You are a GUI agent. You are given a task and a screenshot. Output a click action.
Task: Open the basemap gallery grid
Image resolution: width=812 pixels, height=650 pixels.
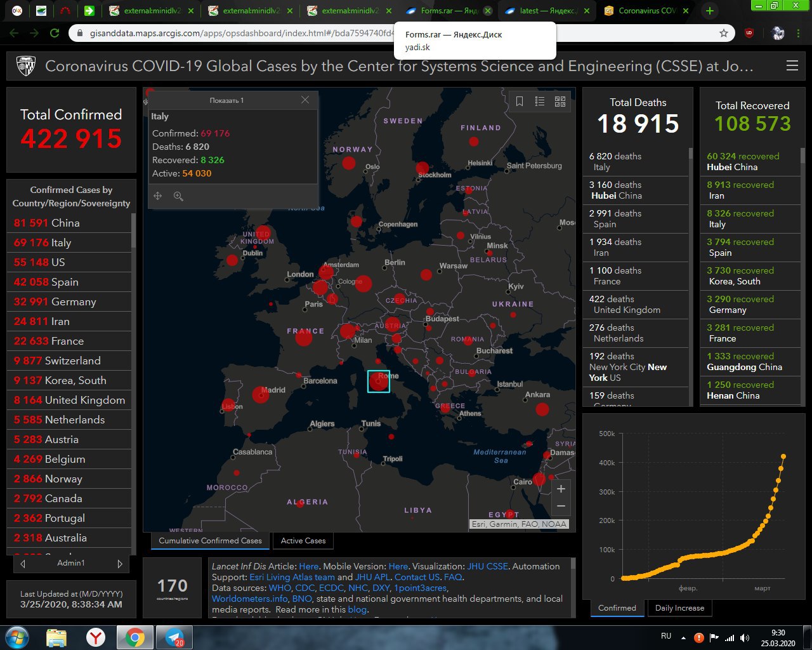click(560, 101)
